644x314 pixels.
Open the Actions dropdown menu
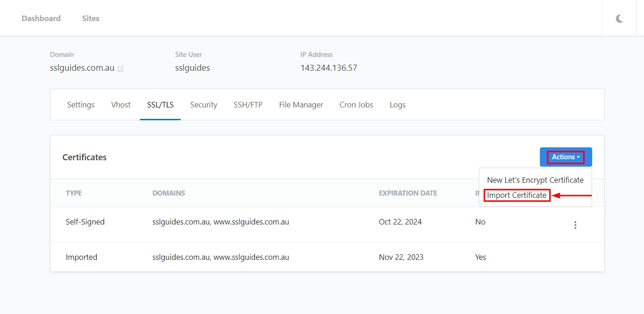click(x=566, y=157)
